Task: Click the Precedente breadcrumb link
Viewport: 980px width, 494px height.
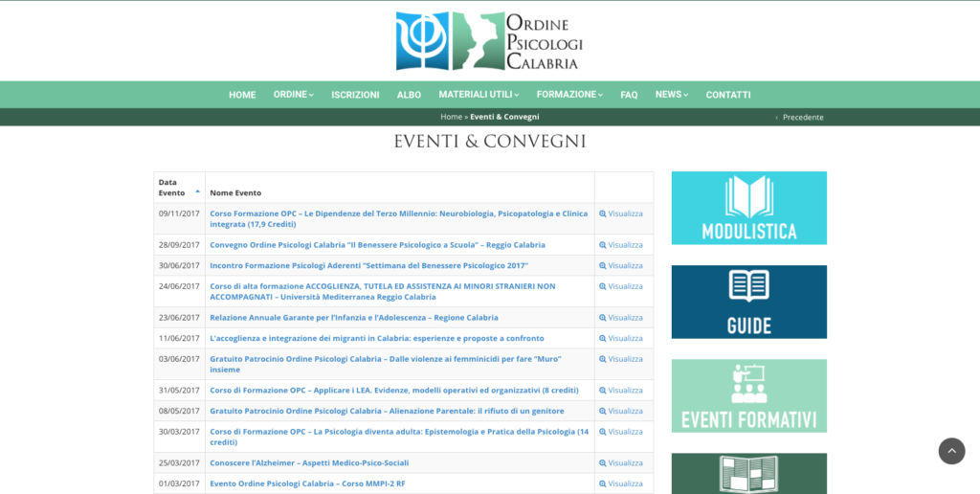Action: click(x=802, y=117)
